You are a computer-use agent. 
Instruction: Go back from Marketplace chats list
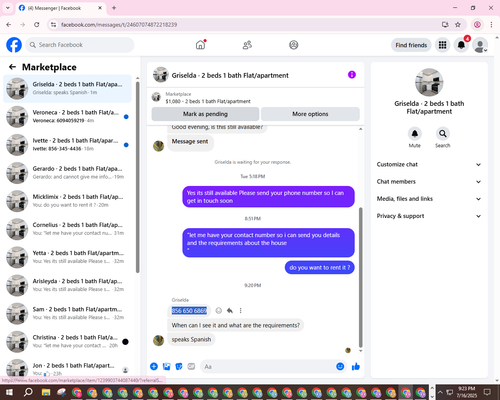[12, 67]
